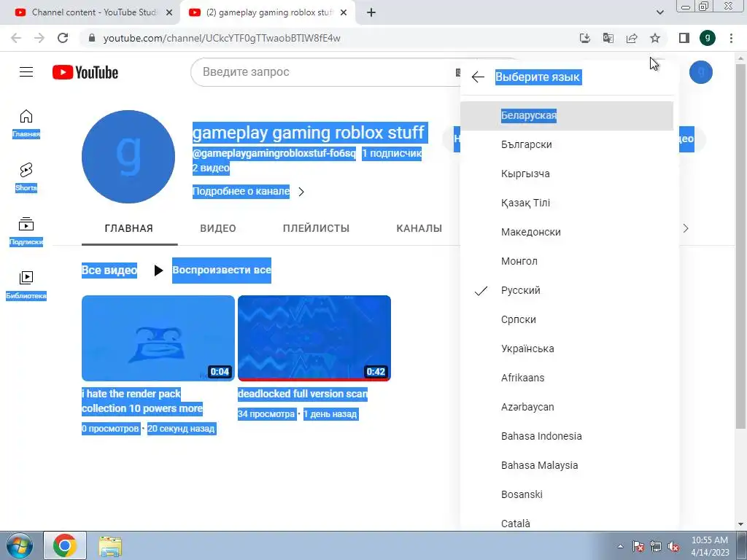This screenshot has width=747, height=560.
Task: Switch to the ГЛАВНАЯ channel tab
Action: point(129,228)
